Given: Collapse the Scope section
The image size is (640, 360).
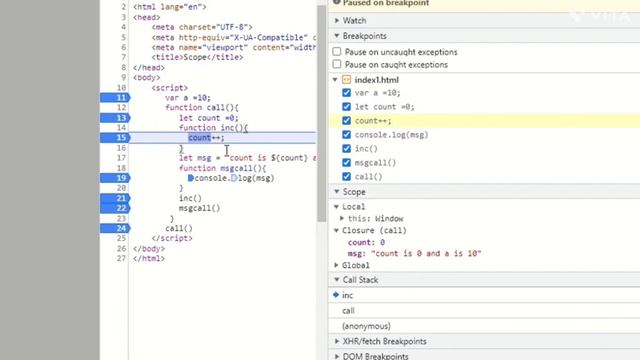Looking at the screenshot, I should pos(337,191).
